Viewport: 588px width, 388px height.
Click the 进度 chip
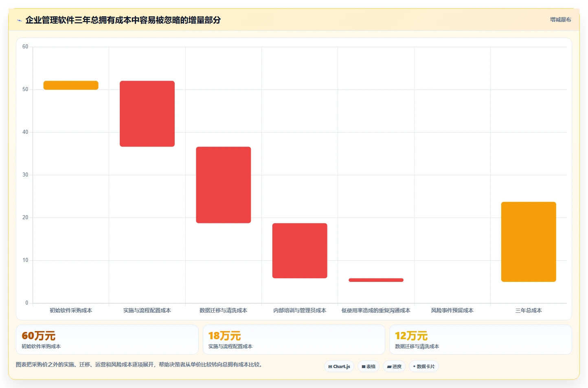click(x=394, y=366)
